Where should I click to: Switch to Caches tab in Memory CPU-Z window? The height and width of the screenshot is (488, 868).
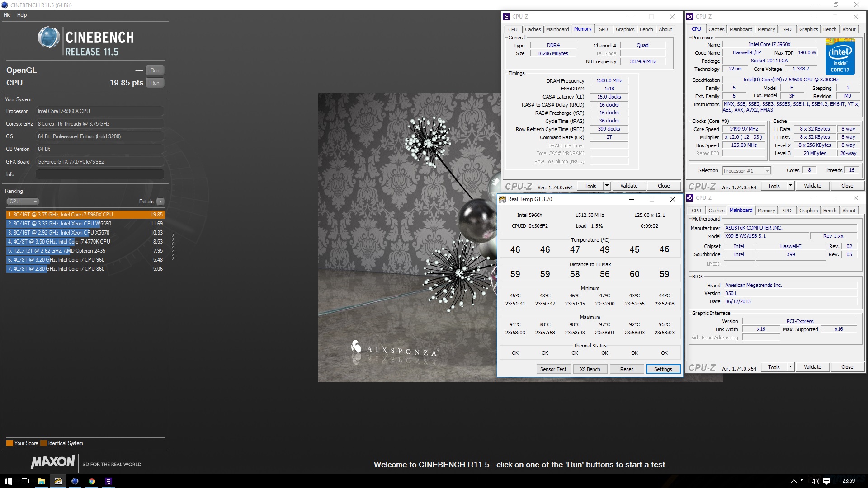coord(533,29)
